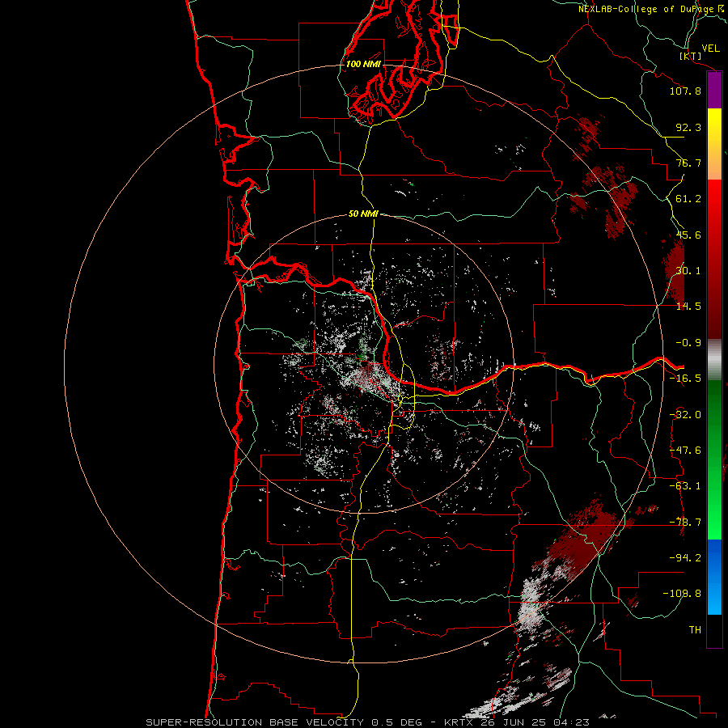Image resolution: width=728 pixels, height=728 pixels.
Task: Click the -32.0 scale value
Action: [x=685, y=415]
